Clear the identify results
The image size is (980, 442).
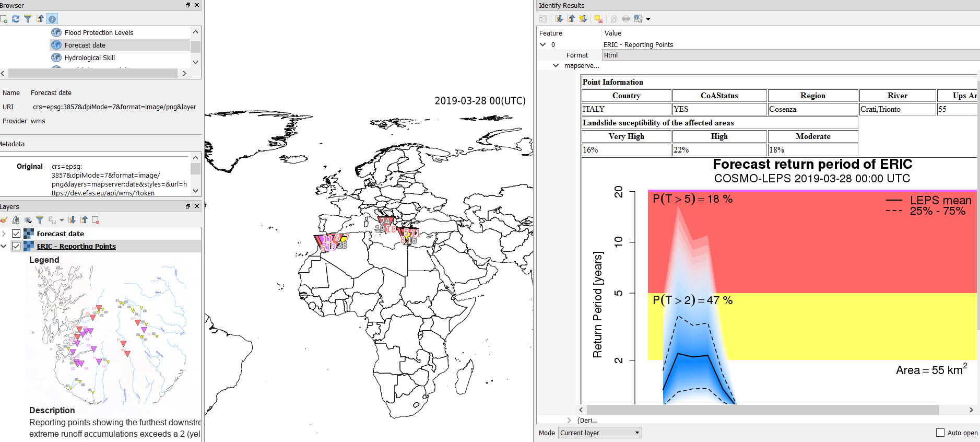tap(598, 19)
